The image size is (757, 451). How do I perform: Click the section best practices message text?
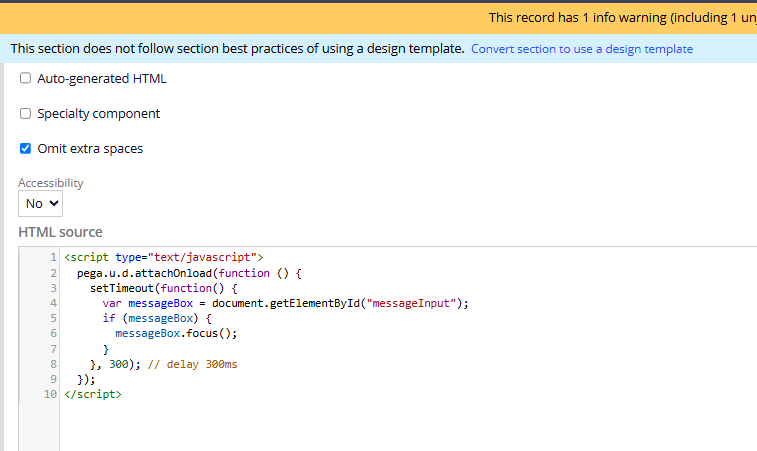coord(237,49)
